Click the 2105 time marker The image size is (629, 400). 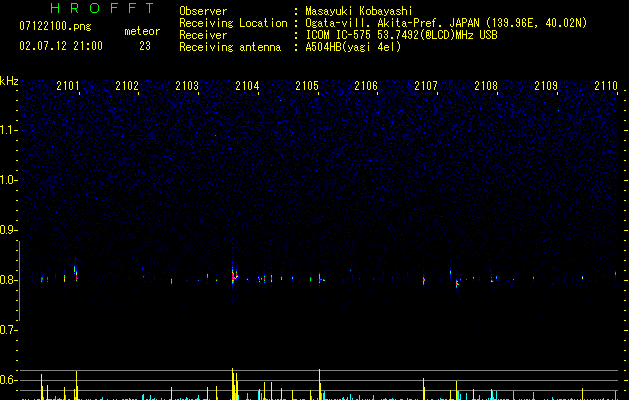pos(307,86)
